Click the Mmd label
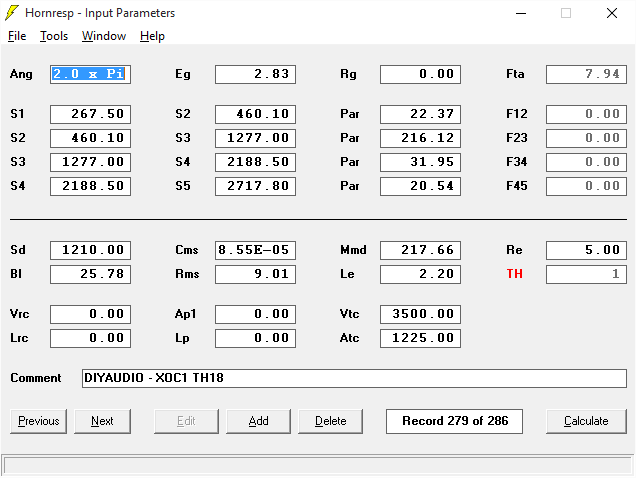636x478 pixels. point(353,250)
